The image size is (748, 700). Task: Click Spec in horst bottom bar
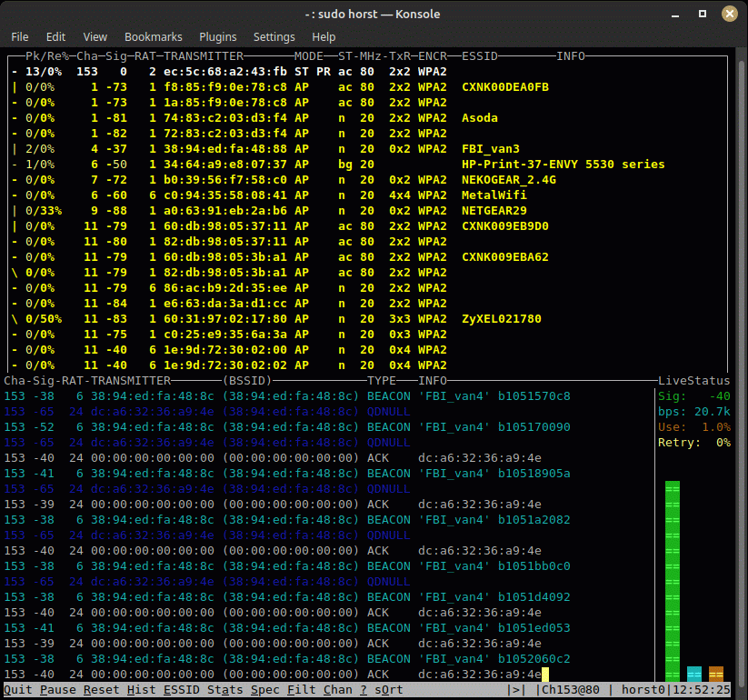pos(265,689)
